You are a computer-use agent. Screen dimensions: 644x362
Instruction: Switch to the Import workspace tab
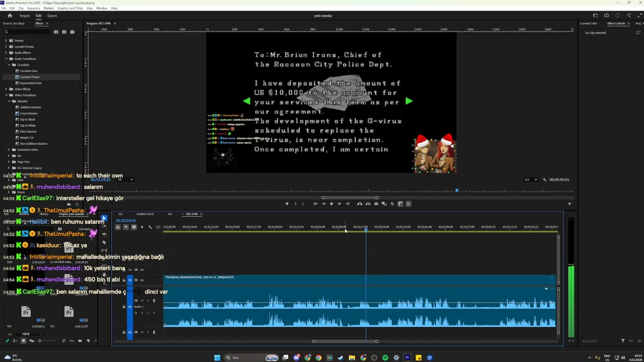tap(25, 16)
